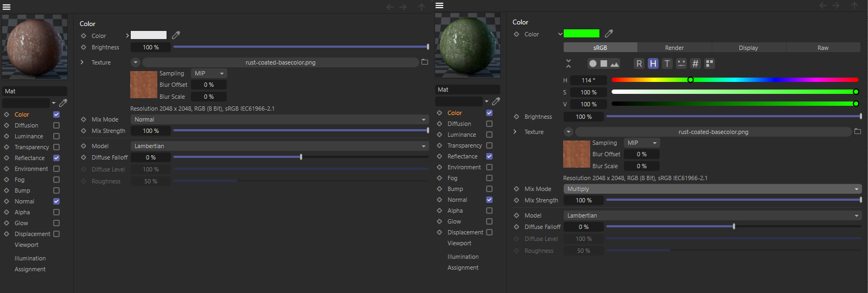Screen dimensions: 868x293
Task: Toggle the HSV sliders H icon
Action: (653, 63)
